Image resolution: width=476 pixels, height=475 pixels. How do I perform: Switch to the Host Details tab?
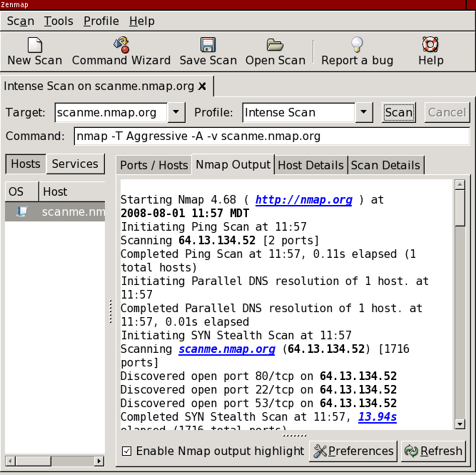coord(311,165)
